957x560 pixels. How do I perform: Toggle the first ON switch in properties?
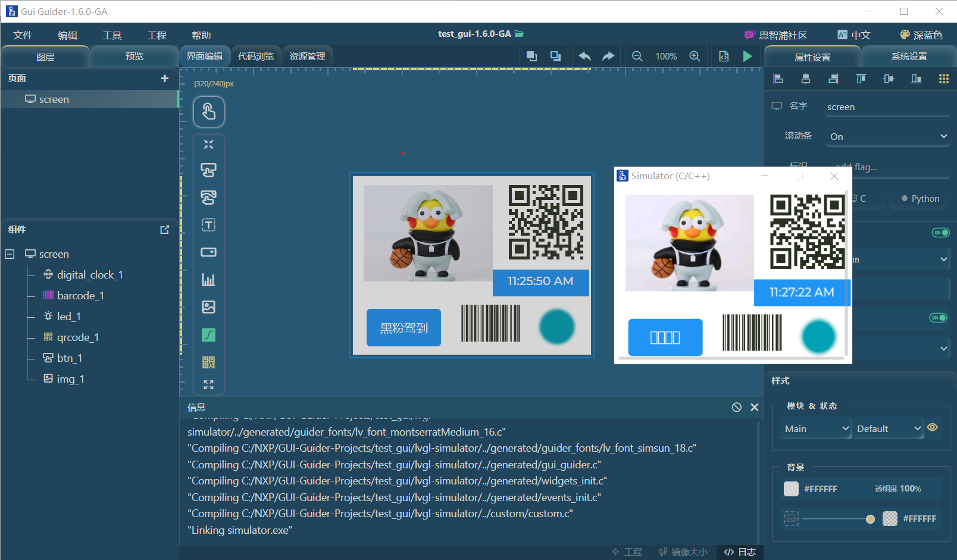click(941, 233)
